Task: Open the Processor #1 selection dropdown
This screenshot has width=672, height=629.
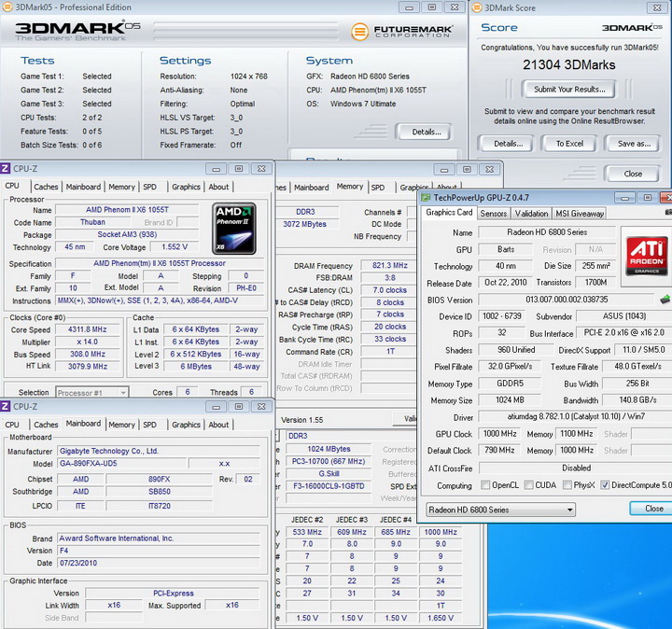Action: coord(92,393)
